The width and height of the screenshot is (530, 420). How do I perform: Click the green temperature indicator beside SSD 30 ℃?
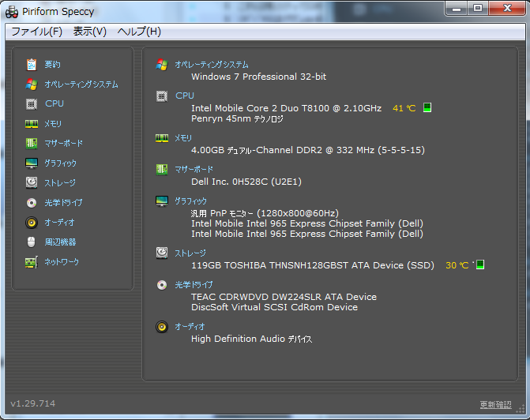480,265
